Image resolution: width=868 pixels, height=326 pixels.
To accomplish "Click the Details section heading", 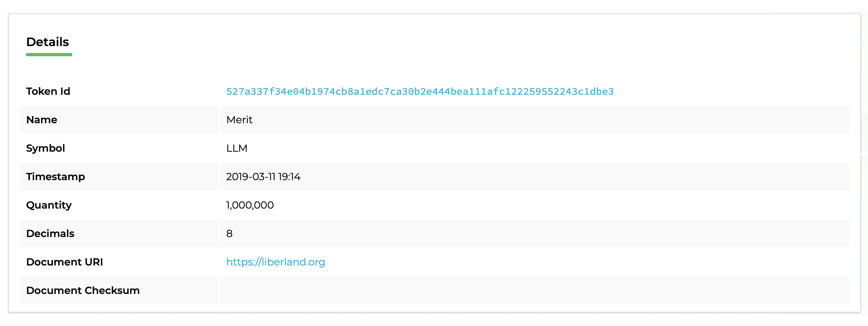I will (x=48, y=42).
